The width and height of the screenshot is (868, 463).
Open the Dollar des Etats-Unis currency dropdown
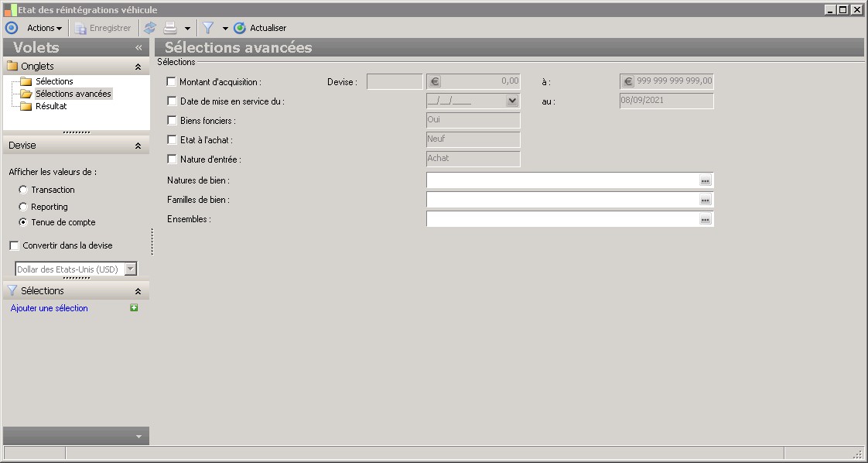pyautogui.click(x=131, y=269)
